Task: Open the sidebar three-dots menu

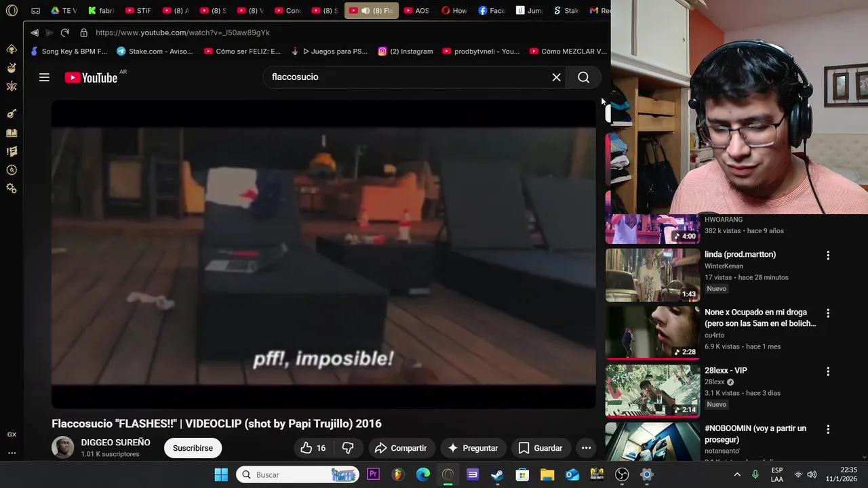Action: pyautogui.click(x=12, y=453)
